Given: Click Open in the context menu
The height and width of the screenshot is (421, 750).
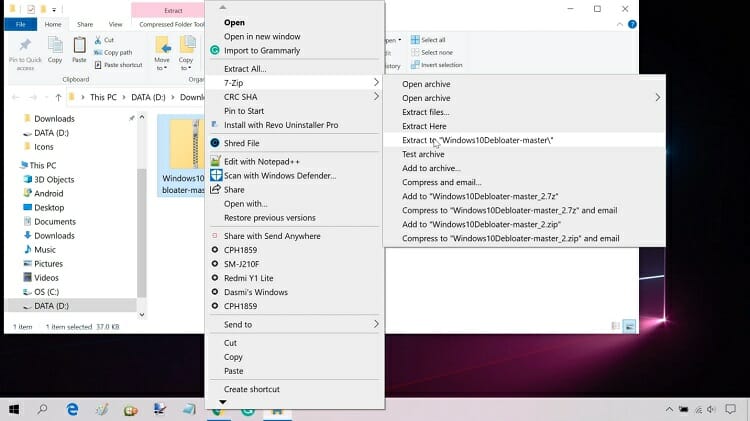Looking at the screenshot, I should (x=234, y=22).
